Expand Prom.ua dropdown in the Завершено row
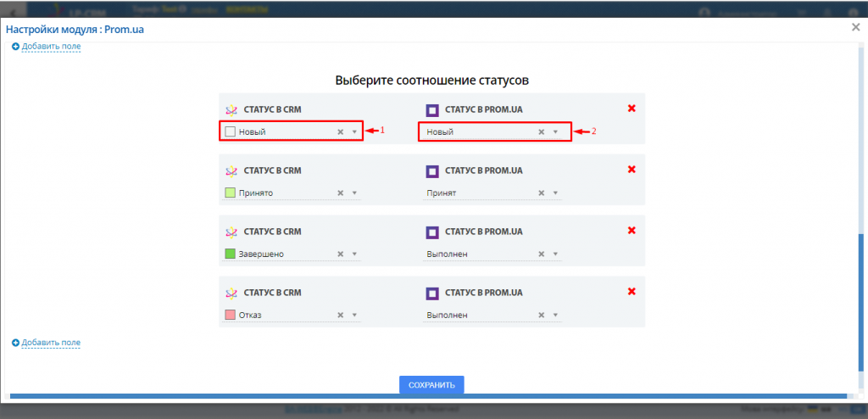This screenshot has height=419, width=868. (x=555, y=254)
